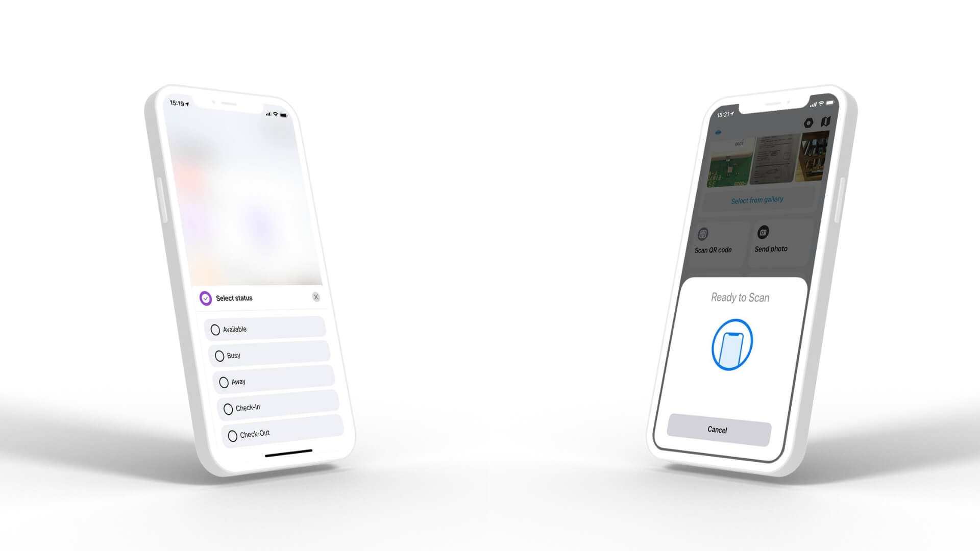Select Busy radio button
The width and height of the screenshot is (980, 551).
[219, 355]
